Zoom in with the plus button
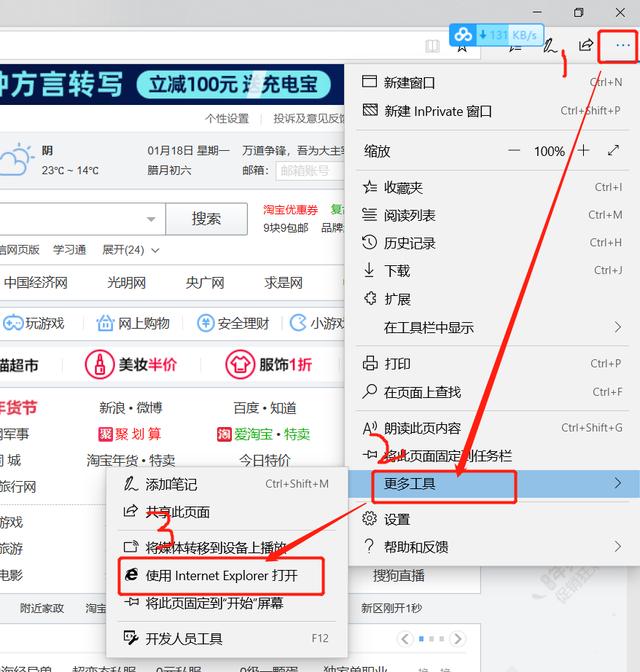 pos(583,150)
